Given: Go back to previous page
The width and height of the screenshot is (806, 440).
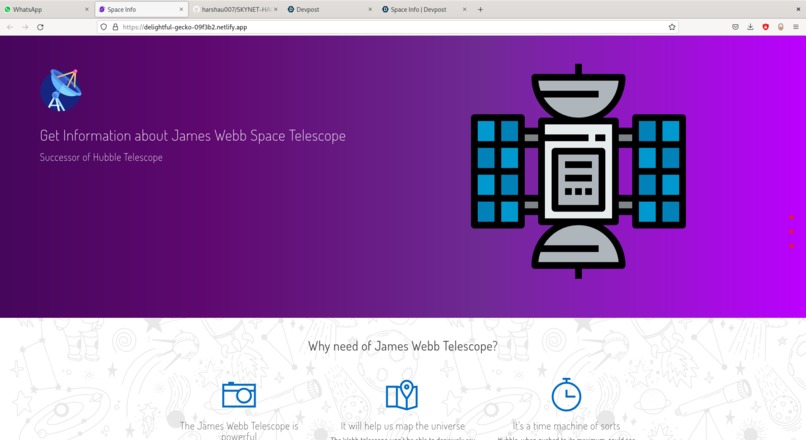Looking at the screenshot, I should click(10, 27).
